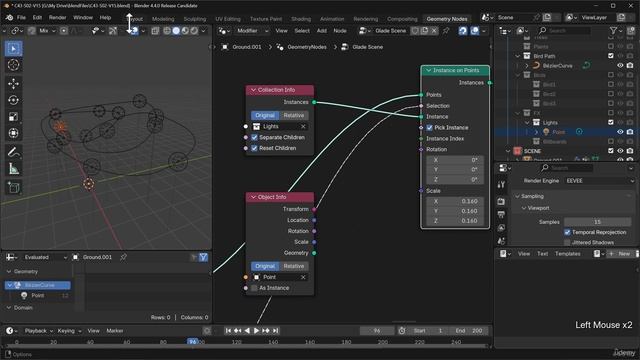Screen dimensions: 640x360
Task: Click the End frame field
Action: [468, 331]
